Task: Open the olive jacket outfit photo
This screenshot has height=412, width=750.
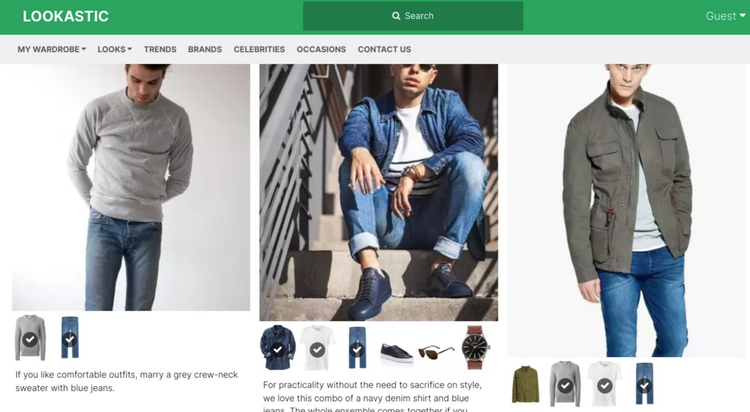Action: (x=627, y=210)
